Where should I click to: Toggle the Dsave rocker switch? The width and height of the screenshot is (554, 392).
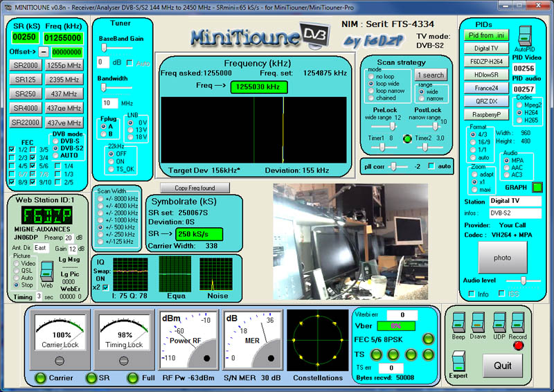click(478, 322)
